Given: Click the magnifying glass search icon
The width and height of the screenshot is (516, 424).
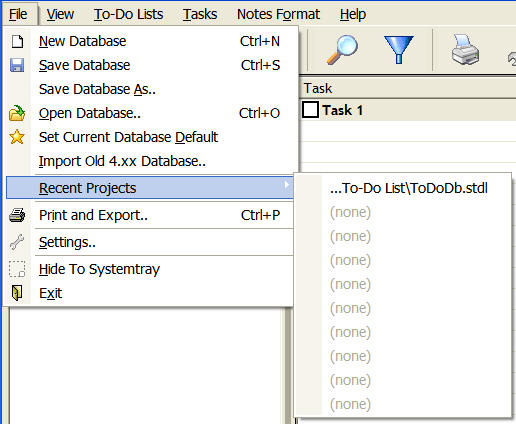Looking at the screenshot, I should point(342,50).
